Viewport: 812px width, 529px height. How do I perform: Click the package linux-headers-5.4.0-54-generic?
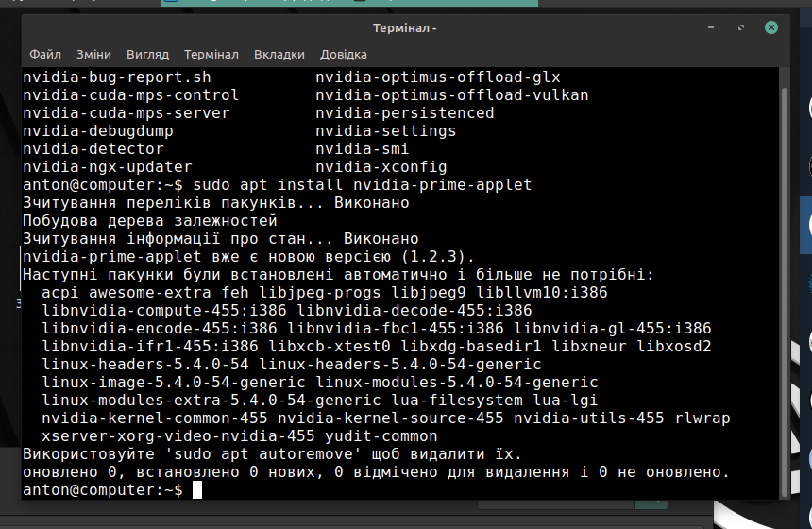point(400,365)
